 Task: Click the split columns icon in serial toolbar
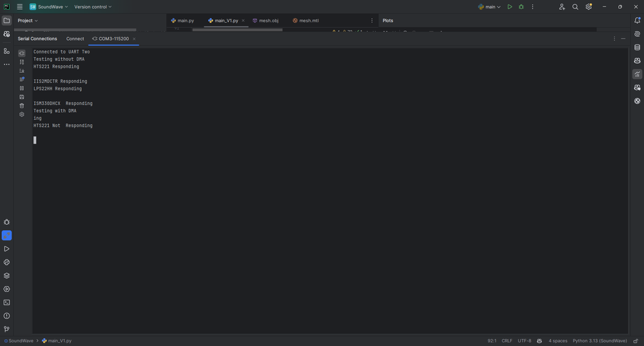tap(22, 88)
